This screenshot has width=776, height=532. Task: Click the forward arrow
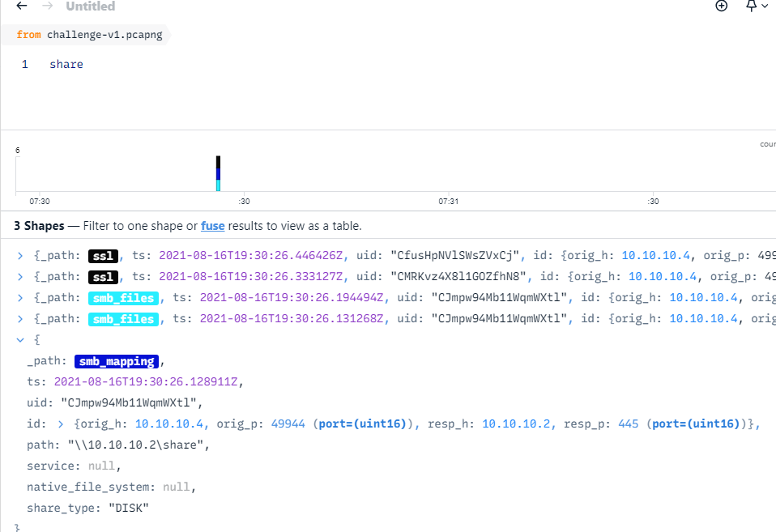tap(48, 6)
